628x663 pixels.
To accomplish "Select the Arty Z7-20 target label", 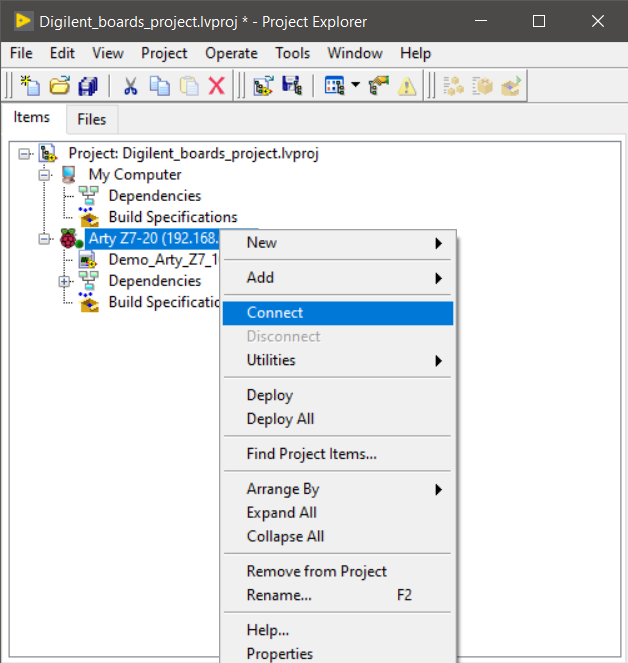I will (153, 238).
